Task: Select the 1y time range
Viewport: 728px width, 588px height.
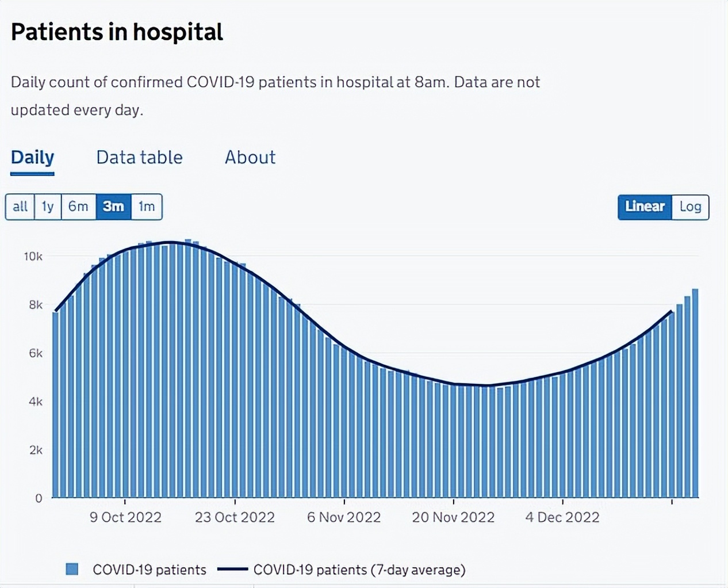Action: [48, 207]
